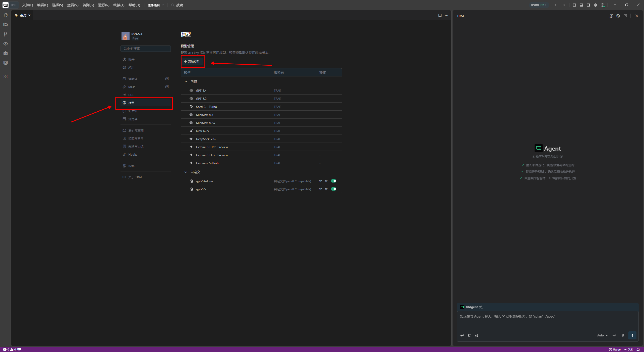The width and height of the screenshot is (644, 352).
Task: Open the 规则与记忆 settings section
Action: tap(146, 146)
